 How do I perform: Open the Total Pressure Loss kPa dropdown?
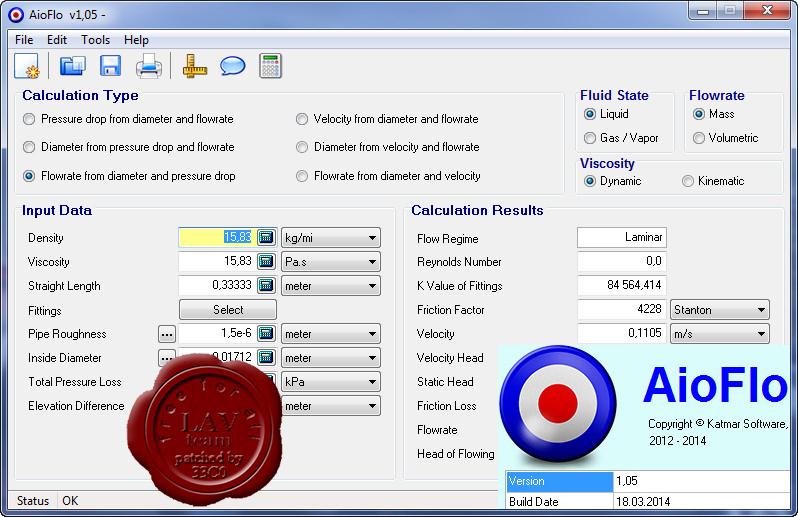click(x=331, y=382)
